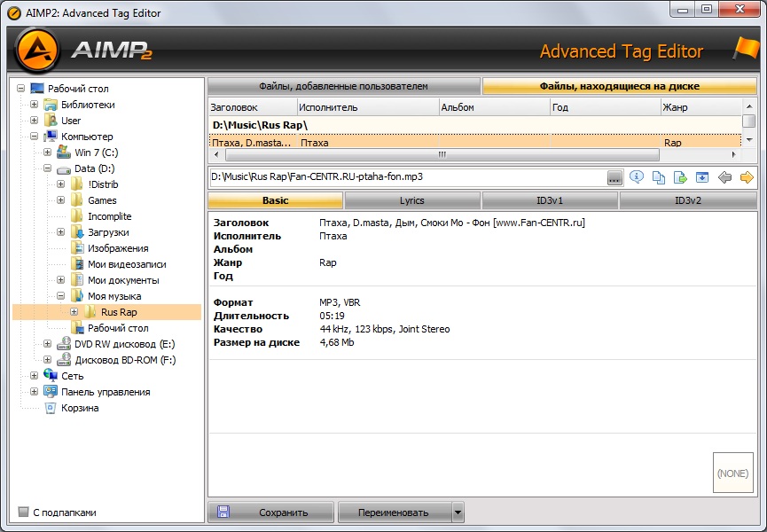The width and height of the screenshot is (767, 532).
Task: Click the Сеть network icon
Action: [x=51, y=376]
